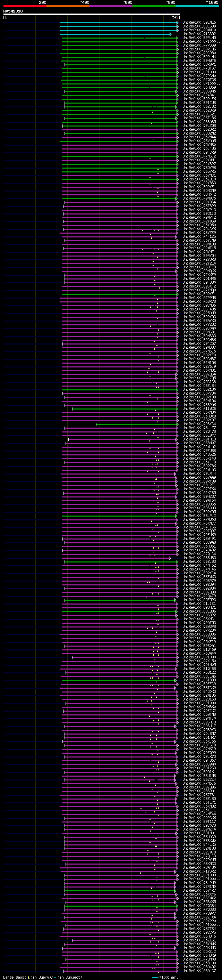Image resolution: width=222 pixels, height=980 pixels.
Task: Select the UniRef100_Q8LJZ7 hit label
Action: click(x=199, y=428)
